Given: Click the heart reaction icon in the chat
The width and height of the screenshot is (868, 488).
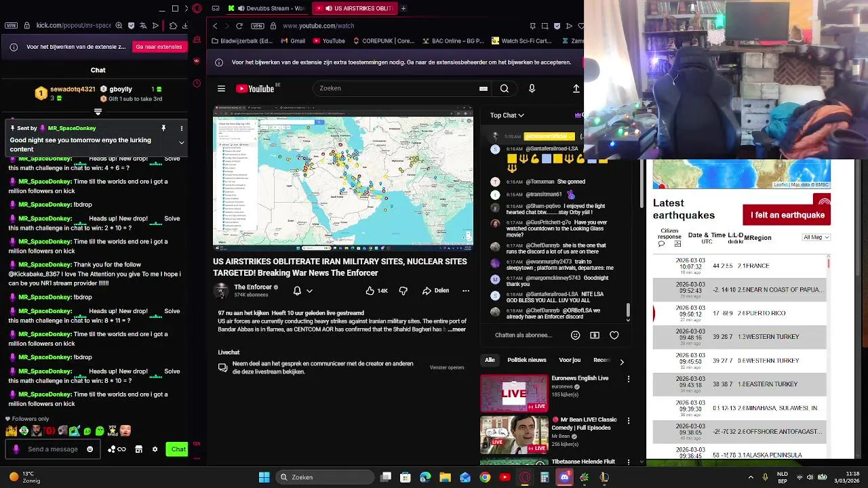Looking at the screenshot, I should coord(614,335).
